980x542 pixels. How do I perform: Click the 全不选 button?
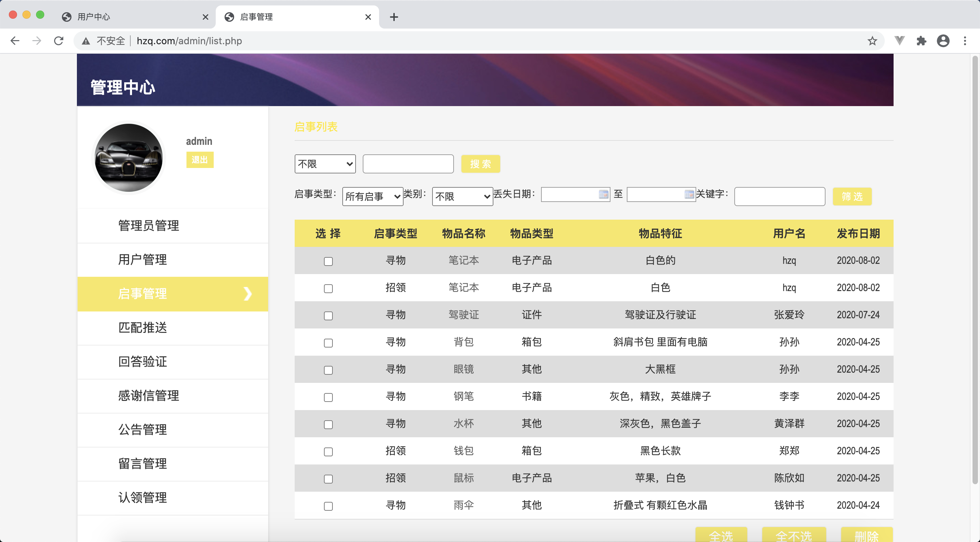[794, 535]
